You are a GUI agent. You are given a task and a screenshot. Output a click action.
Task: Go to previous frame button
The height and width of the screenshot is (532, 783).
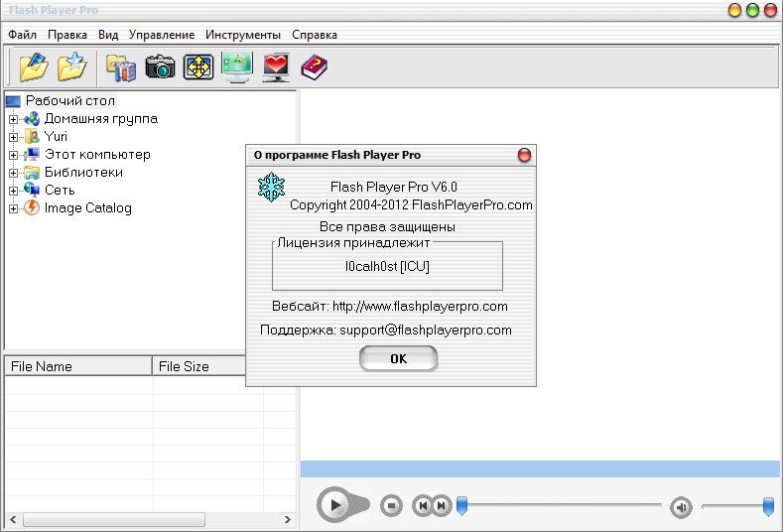[422, 505]
